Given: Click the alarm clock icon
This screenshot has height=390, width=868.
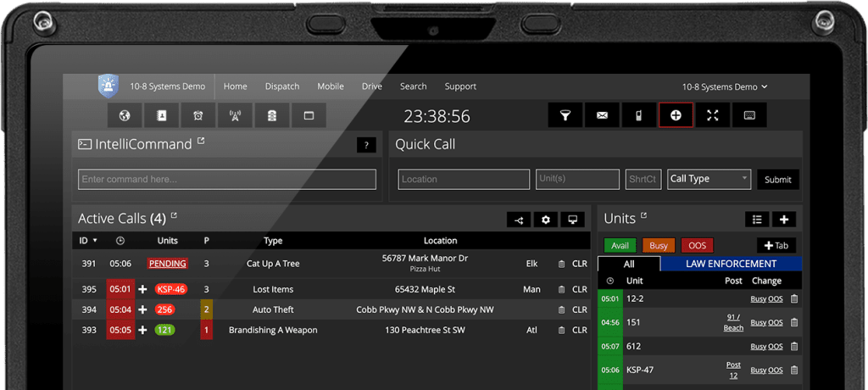Looking at the screenshot, I should point(198,116).
